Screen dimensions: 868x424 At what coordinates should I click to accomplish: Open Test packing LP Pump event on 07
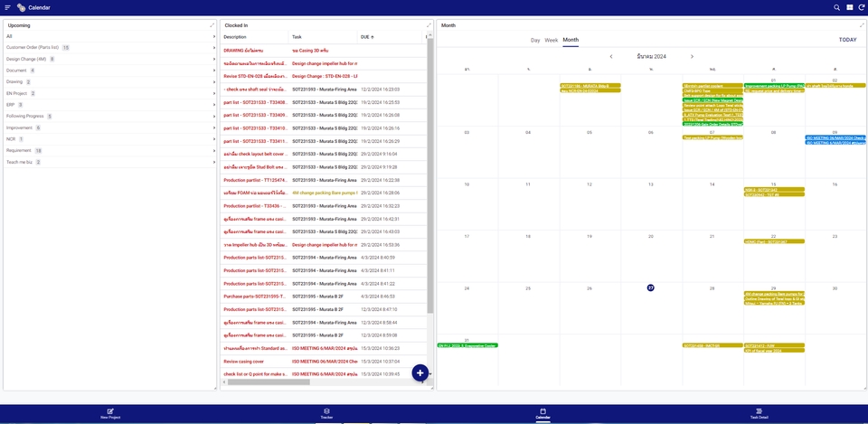tap(712, 137)
